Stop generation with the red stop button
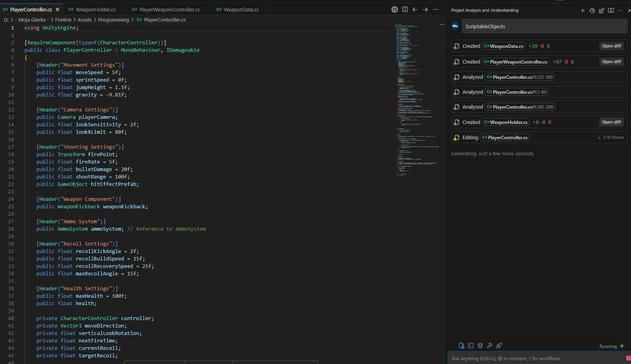The height and width of the screenshot is (364, 631). (x=628, y=358)
